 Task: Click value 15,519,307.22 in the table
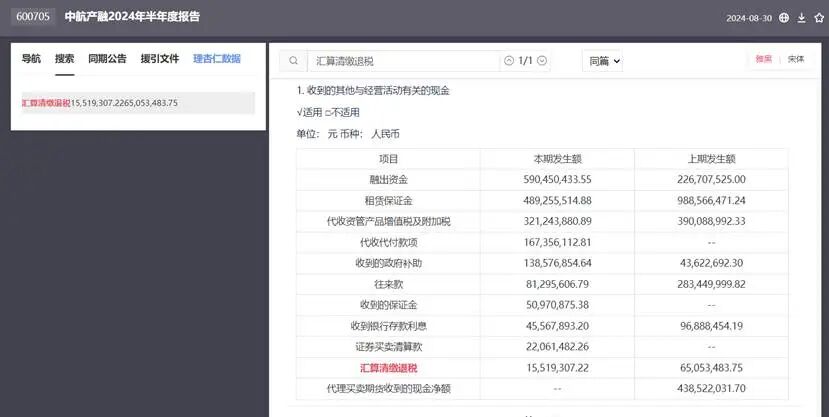pyautogui.click(x=557, y=368)
